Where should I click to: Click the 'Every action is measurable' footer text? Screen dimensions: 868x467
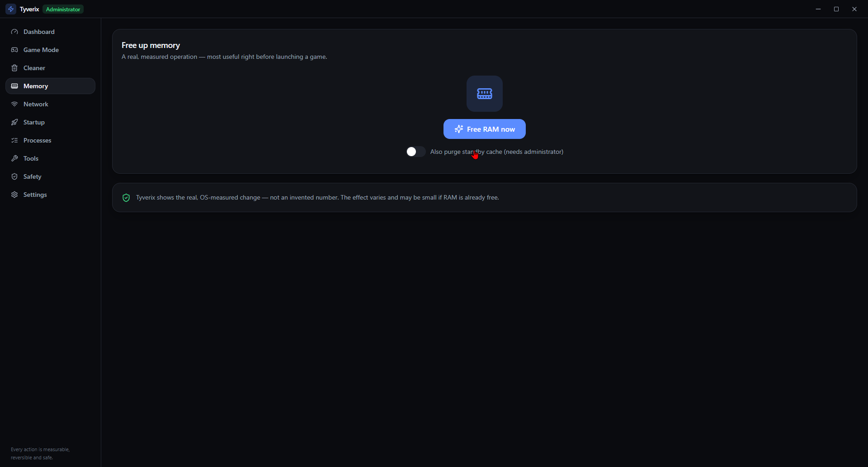click(x=40, y=453)
